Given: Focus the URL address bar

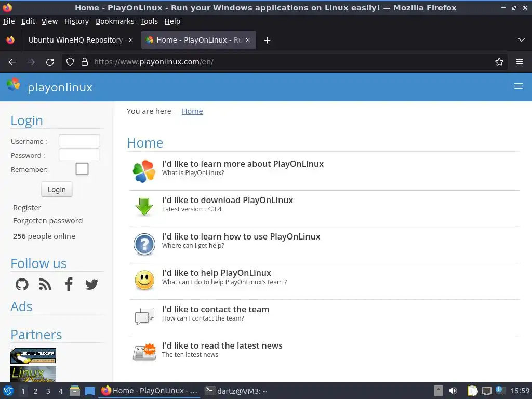Looking at the screenshot, I should pos(284,62).
